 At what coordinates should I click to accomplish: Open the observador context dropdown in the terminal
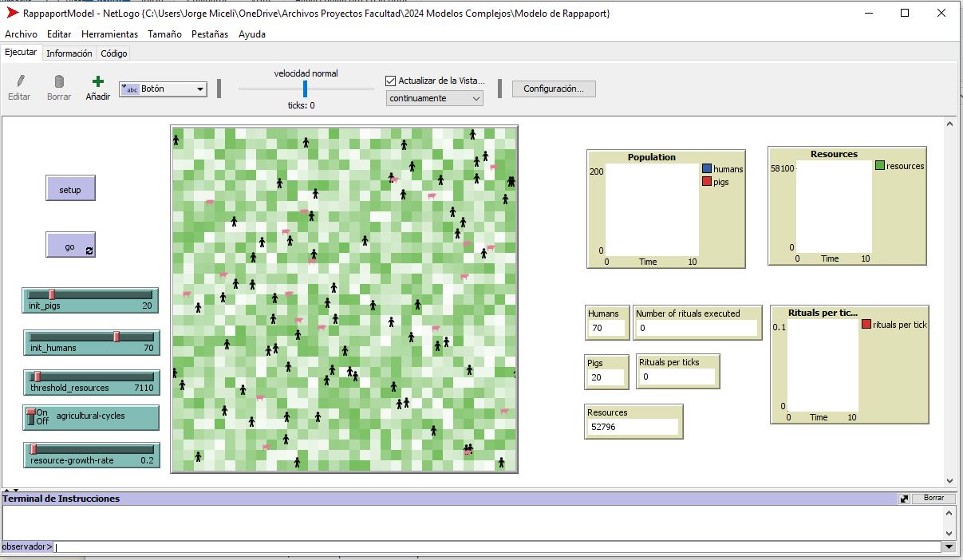pyautogui.click(x=26, y=546)
